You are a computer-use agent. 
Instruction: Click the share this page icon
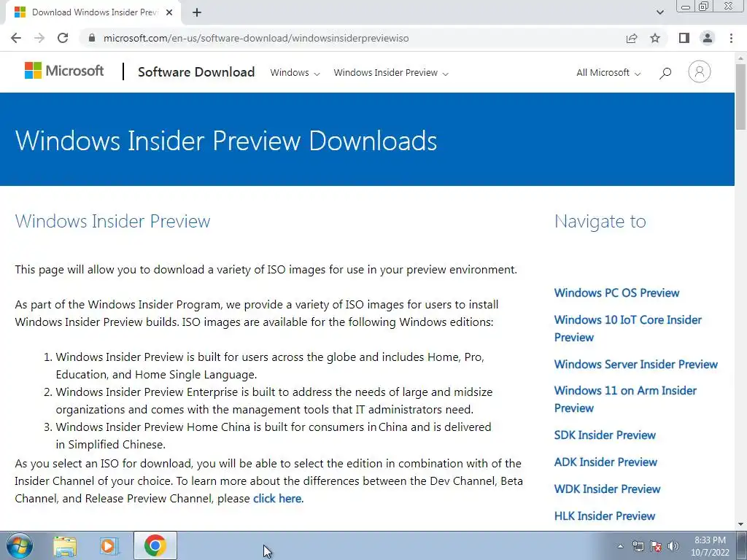[632, 38]
